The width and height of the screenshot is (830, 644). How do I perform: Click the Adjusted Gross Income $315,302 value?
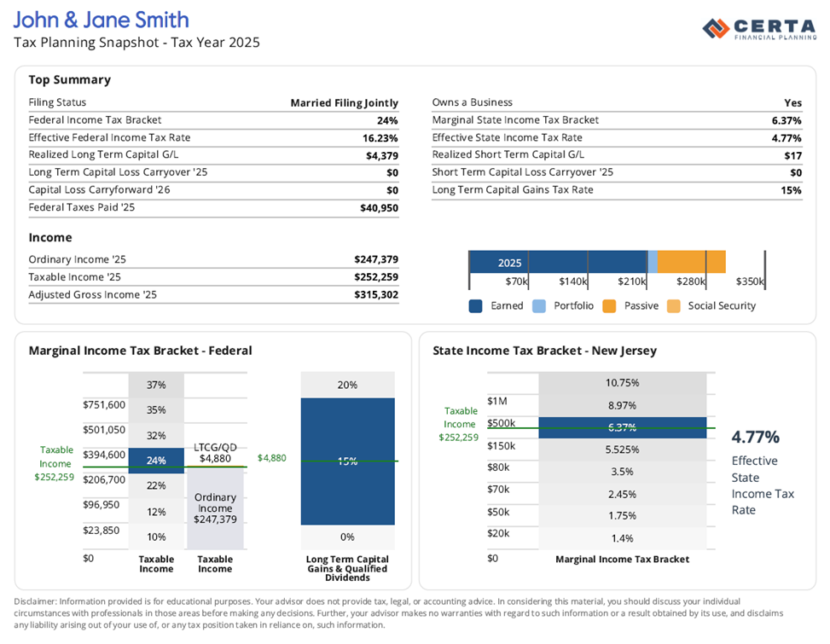[x=376, y=294]
